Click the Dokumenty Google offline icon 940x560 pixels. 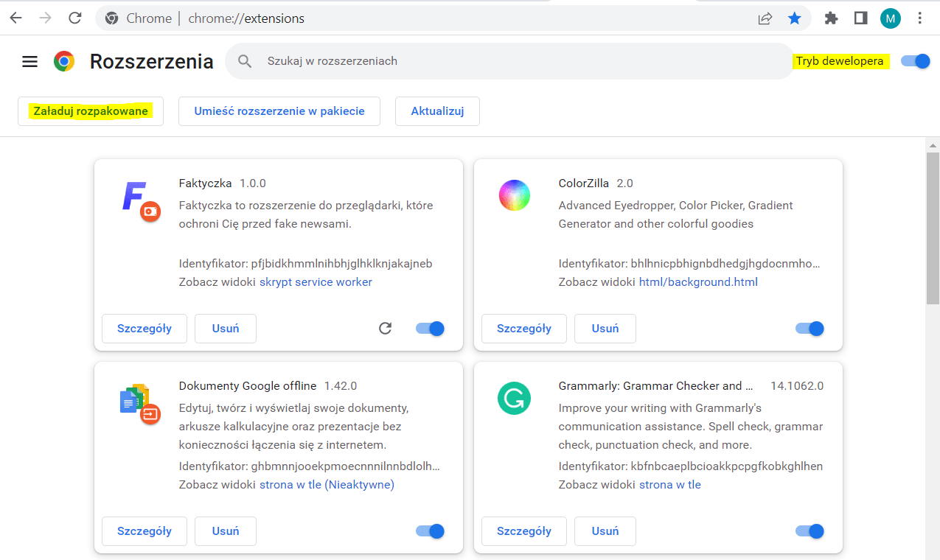pyautogui.click(x=140, y=404)
